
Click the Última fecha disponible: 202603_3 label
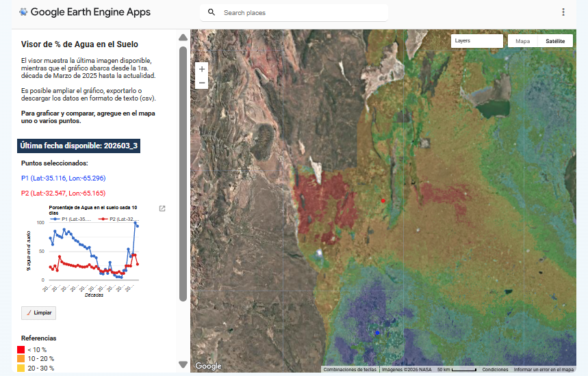click(79, 146)
